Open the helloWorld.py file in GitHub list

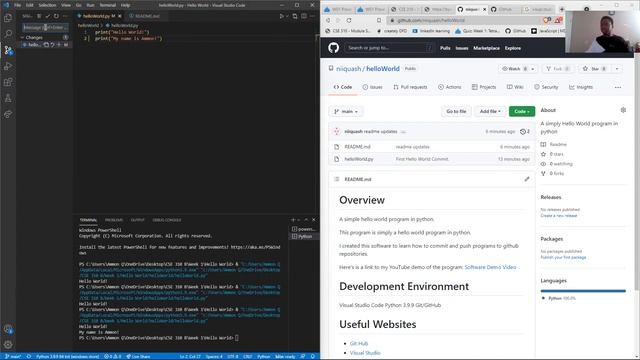point(359,159)
